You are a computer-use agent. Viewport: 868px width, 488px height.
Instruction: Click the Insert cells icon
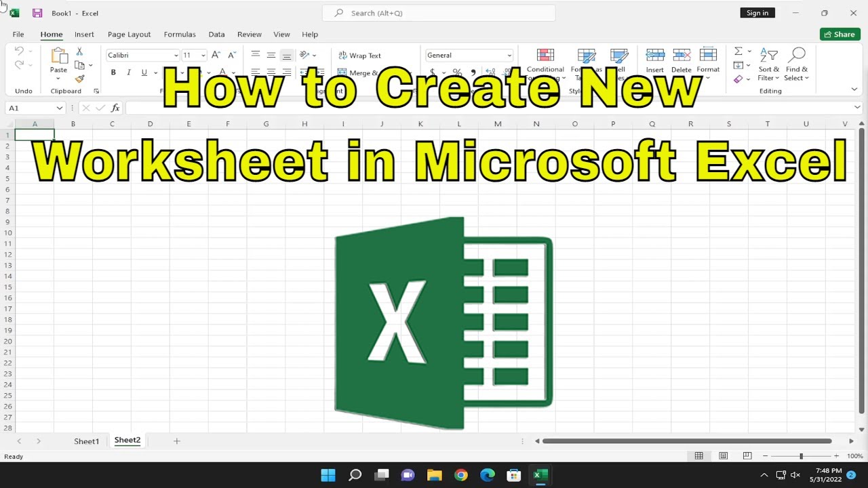(x=655, y=56)
